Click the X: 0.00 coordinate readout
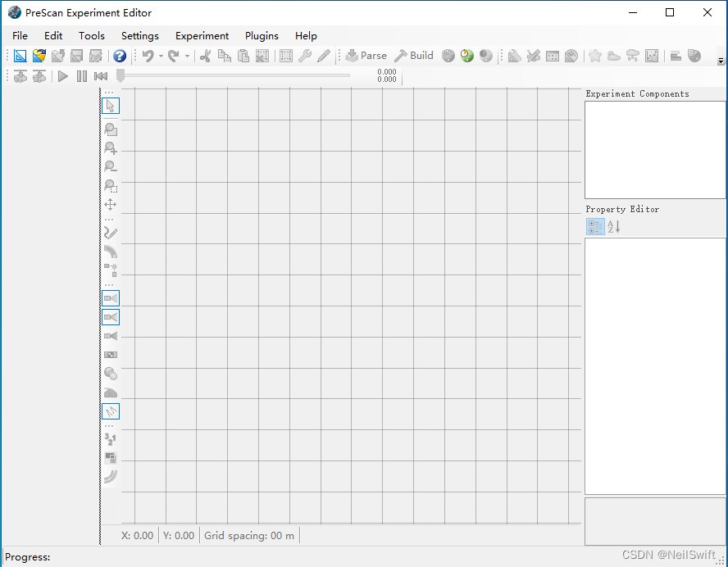 138,535
